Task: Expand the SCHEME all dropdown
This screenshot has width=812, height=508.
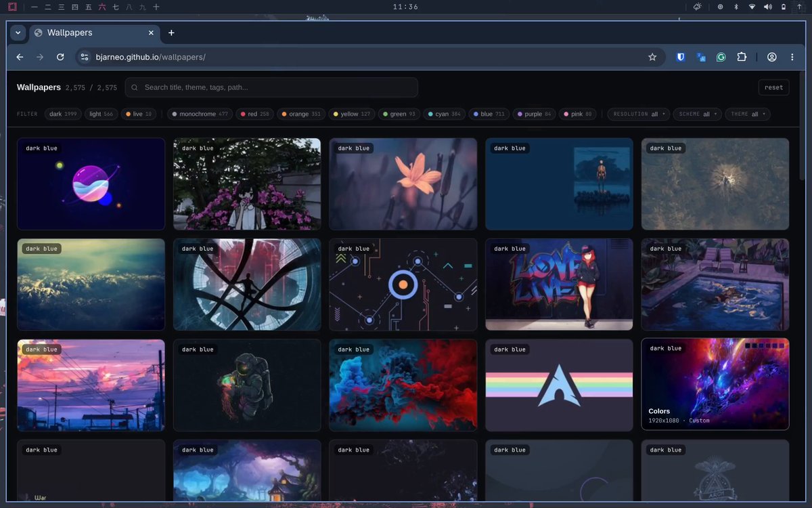Action: click(x=697, y=114)
